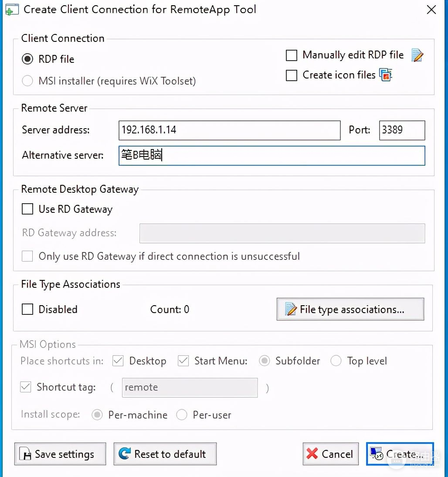Image resolution: width=448 pixels, height=477 pixels.
Task: Click the pencil icon beside Manually edit RDP file
Action: (417, 55)
